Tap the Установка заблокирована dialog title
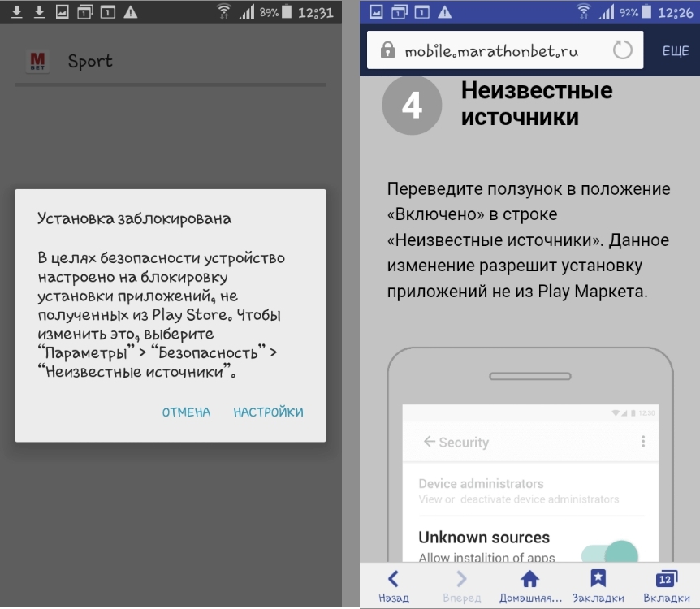Image resolution: width=700 pixels, height=609 pixels. [134, 218]
